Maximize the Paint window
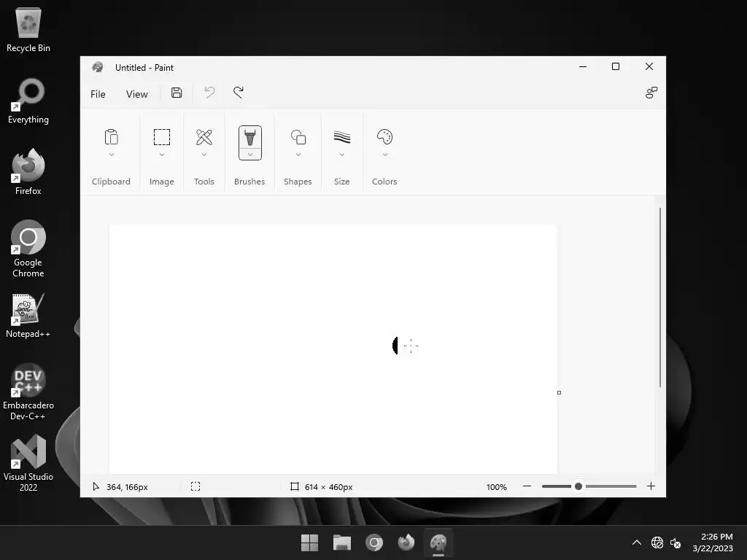The width and height of the screenshot is (747, 560). coord(616,66)
